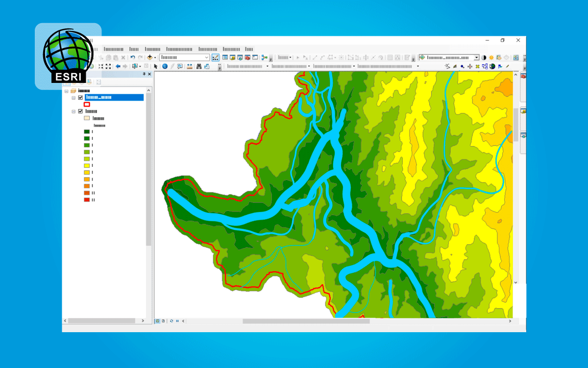The height and width of the screenshot is (368, 588).
Task: Click the map's horizontal scrollbar thumb
Action: [x=306, y=321]
